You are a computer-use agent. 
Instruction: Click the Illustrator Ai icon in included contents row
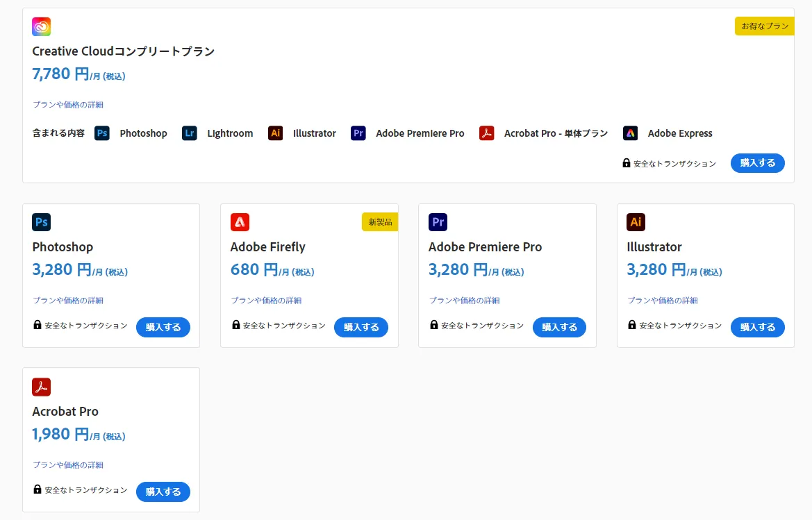click(276, 133)
